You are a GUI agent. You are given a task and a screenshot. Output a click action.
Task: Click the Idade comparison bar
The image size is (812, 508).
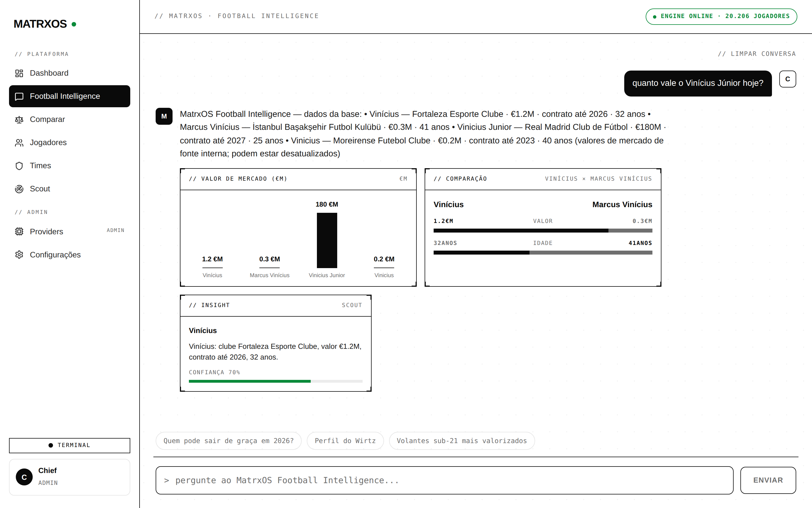(x=542, y=253)
